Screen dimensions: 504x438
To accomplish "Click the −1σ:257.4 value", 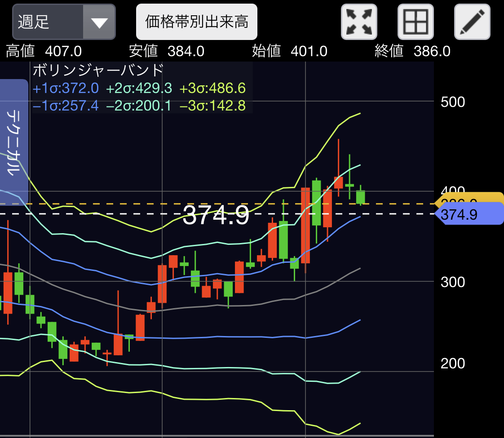I will click(x=66, y=106).
